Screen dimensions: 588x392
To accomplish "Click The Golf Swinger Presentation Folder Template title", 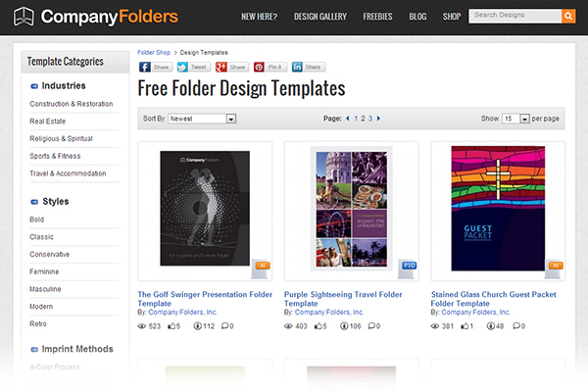I will (x=205, y=299).
